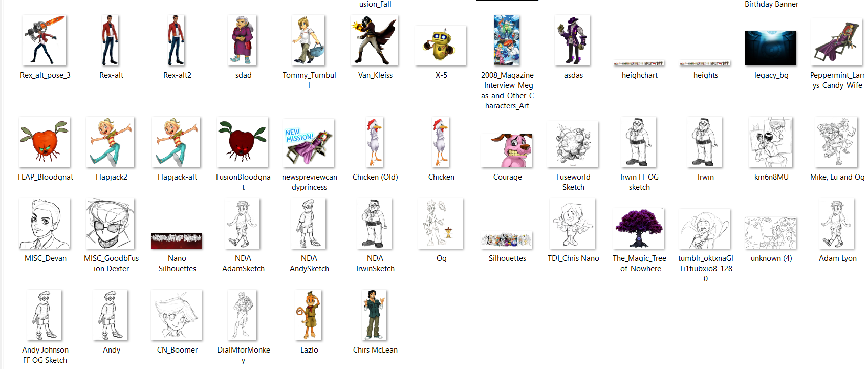
Task: Select the Tommy_Turnbull character thumbnail
Action: [308, 40]
